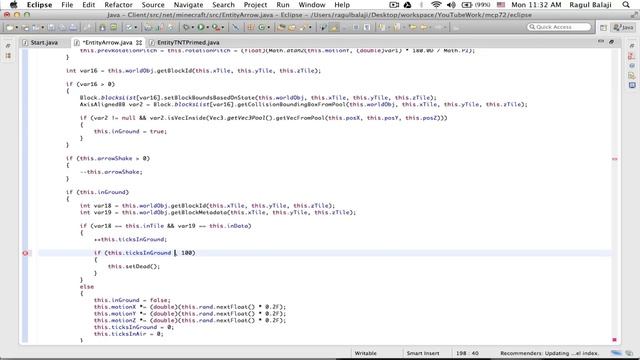This screenshot has height=360, width=640.
Task: Open the Apple menu
Action: click(x=13, y=5)
